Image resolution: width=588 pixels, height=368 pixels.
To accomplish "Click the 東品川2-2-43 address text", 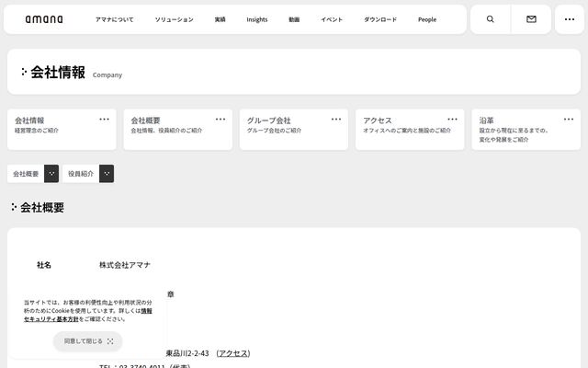I will (x=187, y=353).
